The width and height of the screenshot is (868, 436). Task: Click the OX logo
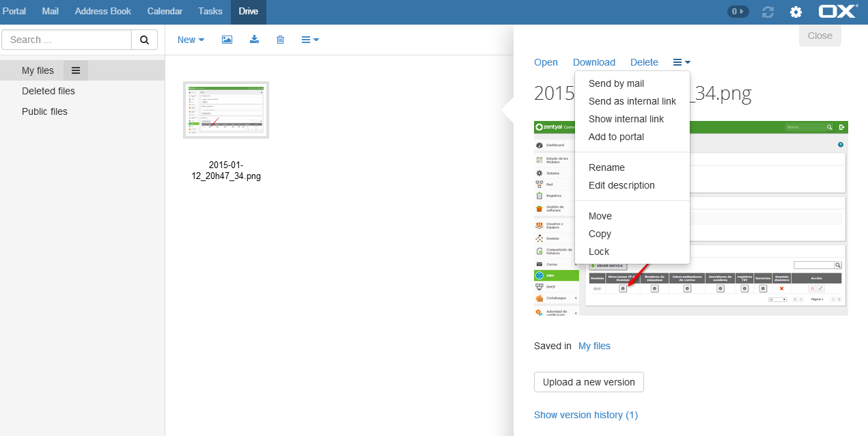point(838,12)
